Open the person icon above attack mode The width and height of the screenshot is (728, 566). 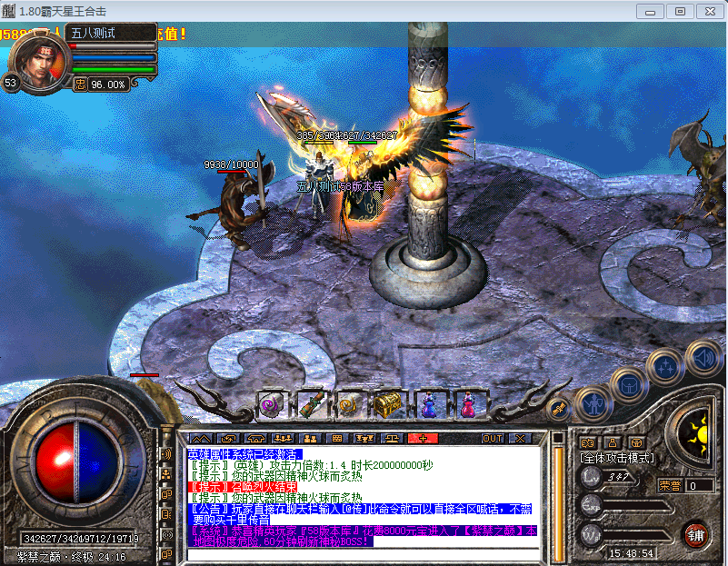pos(613,442)
